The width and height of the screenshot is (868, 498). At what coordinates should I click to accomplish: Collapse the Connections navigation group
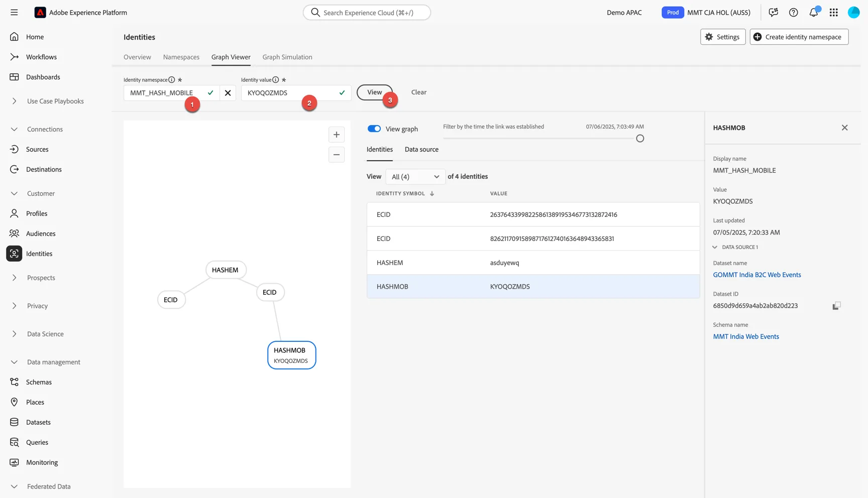point(14,129)
